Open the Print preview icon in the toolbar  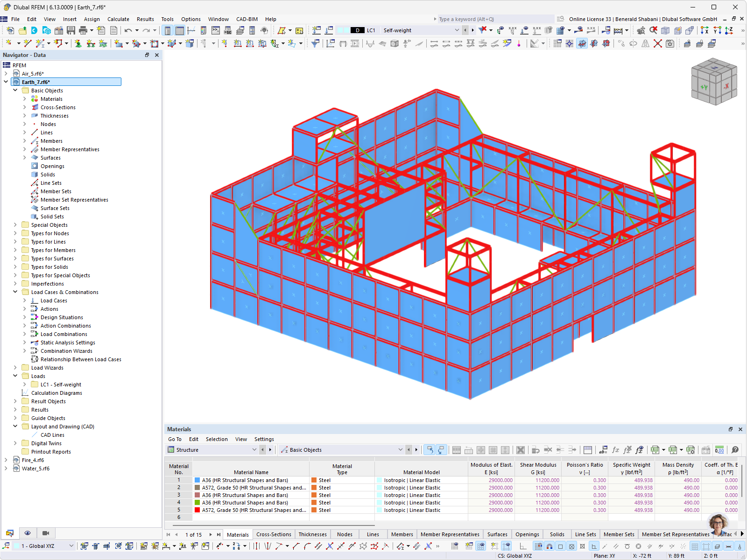[84, 30]
